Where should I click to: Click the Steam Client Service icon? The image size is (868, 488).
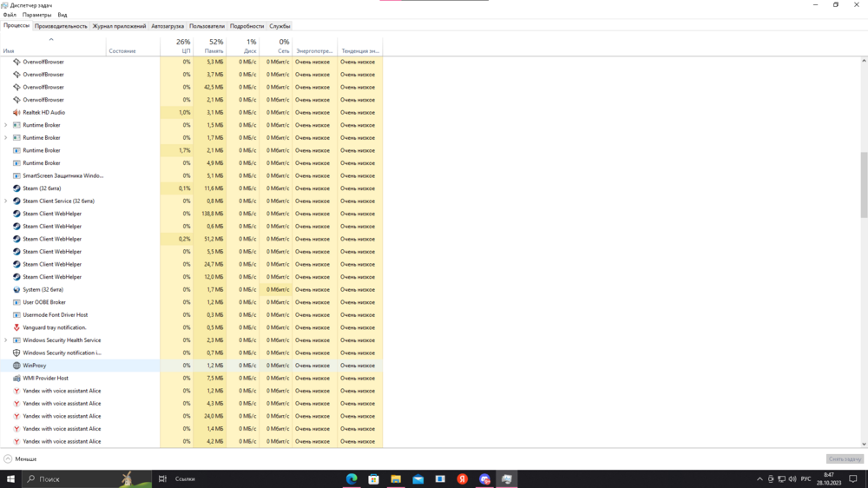click(x=16, y=201)
